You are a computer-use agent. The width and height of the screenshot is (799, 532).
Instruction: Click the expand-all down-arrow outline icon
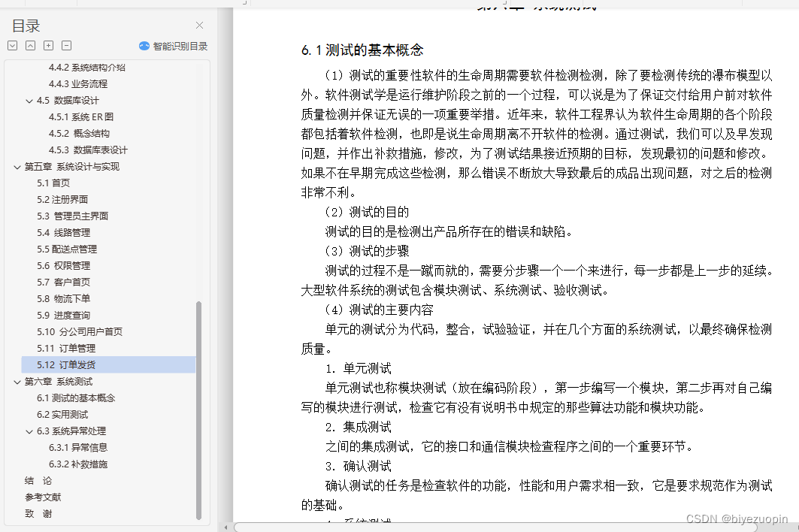(x=13, y=46)
